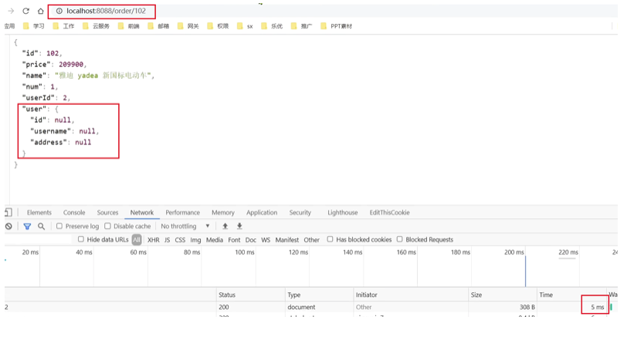Click the 308 B size cell

(x=527, y=307)
